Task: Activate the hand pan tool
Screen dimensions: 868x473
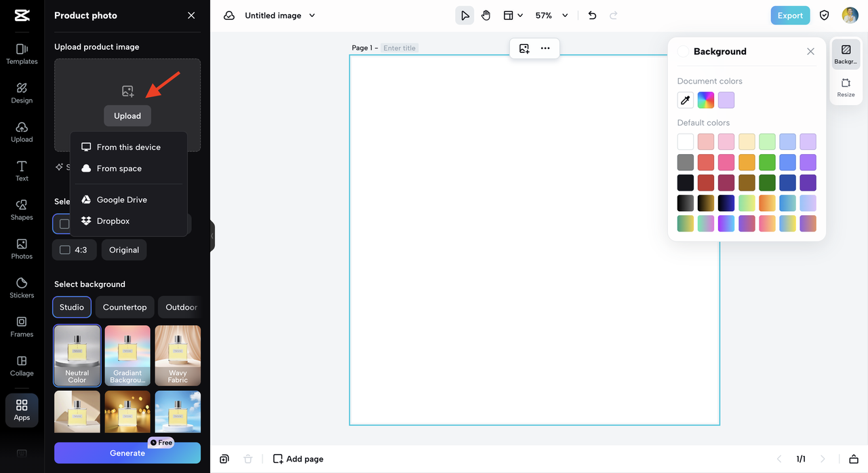Action: (486, 16)
